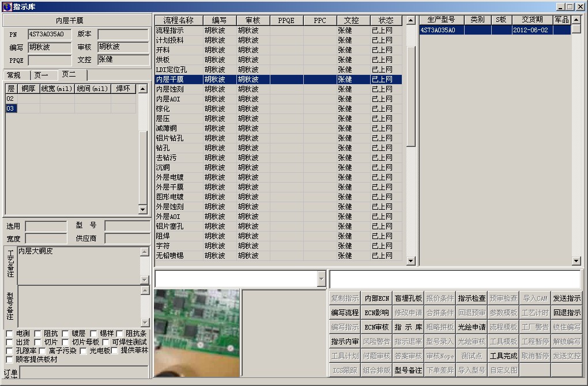Select the 铝片钻孔 process row
588x386 pixels.
278,138
